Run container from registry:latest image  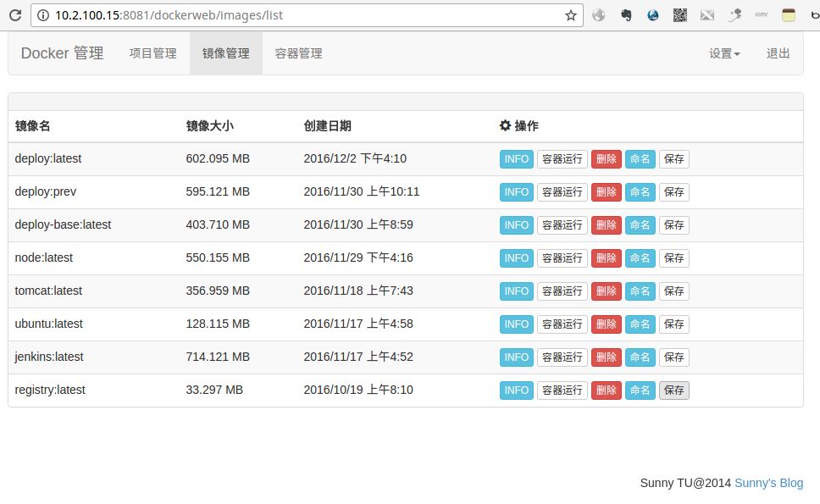(562, 390)
